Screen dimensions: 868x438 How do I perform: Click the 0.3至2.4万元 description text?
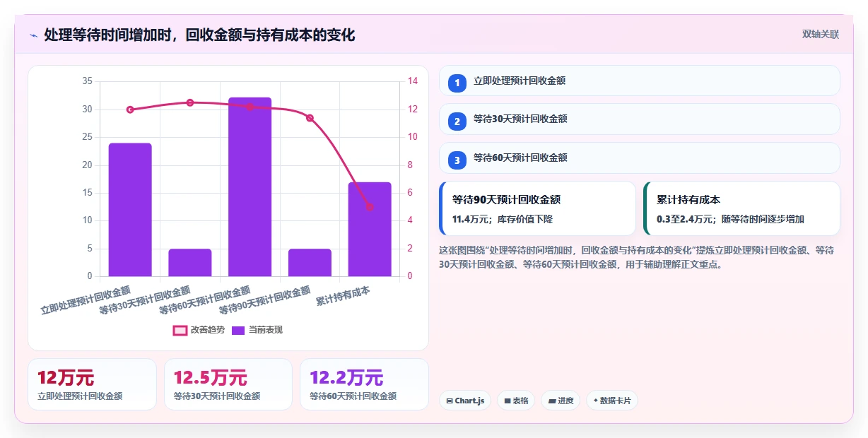(x=730, y=219)
